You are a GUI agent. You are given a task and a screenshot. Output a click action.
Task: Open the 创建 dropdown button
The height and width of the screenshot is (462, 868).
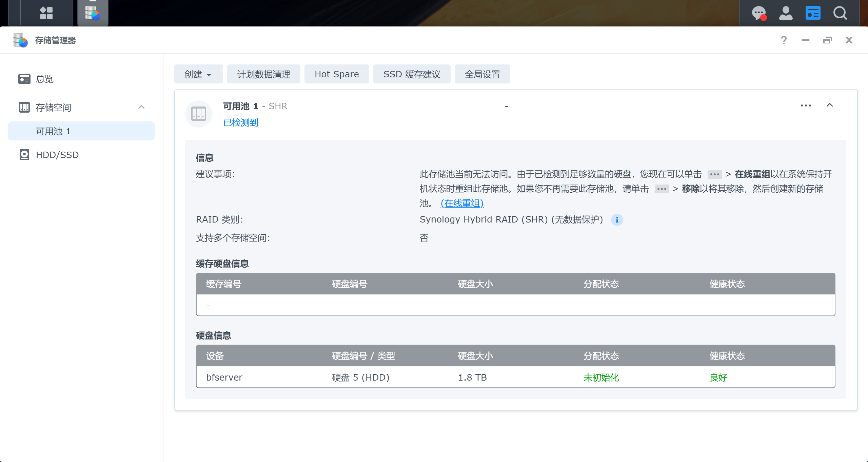pyautogui.click(x=198, y=74)
